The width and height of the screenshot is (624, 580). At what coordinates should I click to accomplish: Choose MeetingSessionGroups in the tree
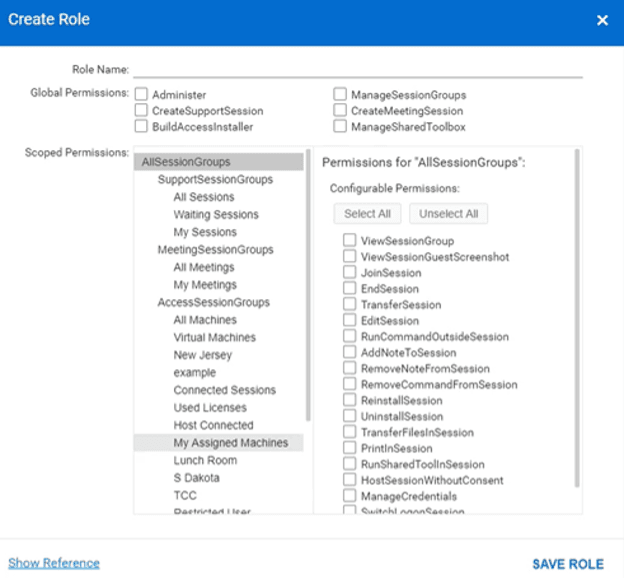pyautogui.click(x=215, y=250)
